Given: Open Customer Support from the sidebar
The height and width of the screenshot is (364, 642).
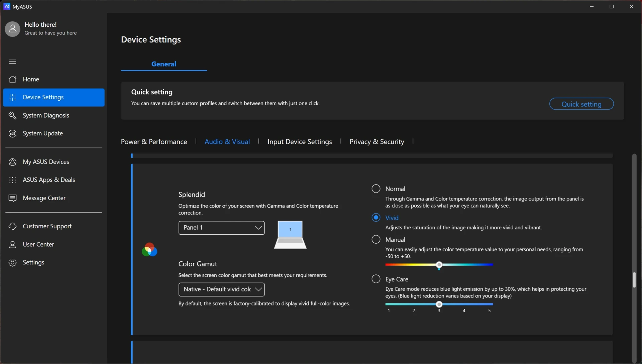Looking at the screenshot, I should coord(54,226).
